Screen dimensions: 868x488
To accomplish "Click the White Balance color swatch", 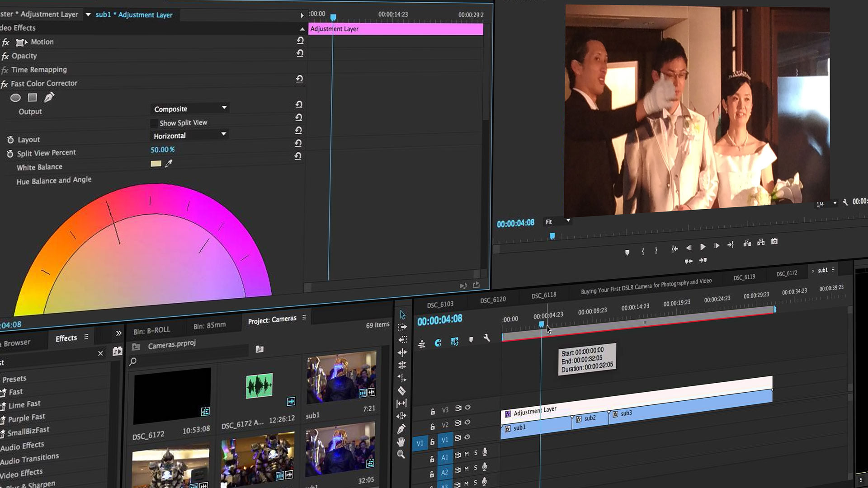I will [156, 164].
